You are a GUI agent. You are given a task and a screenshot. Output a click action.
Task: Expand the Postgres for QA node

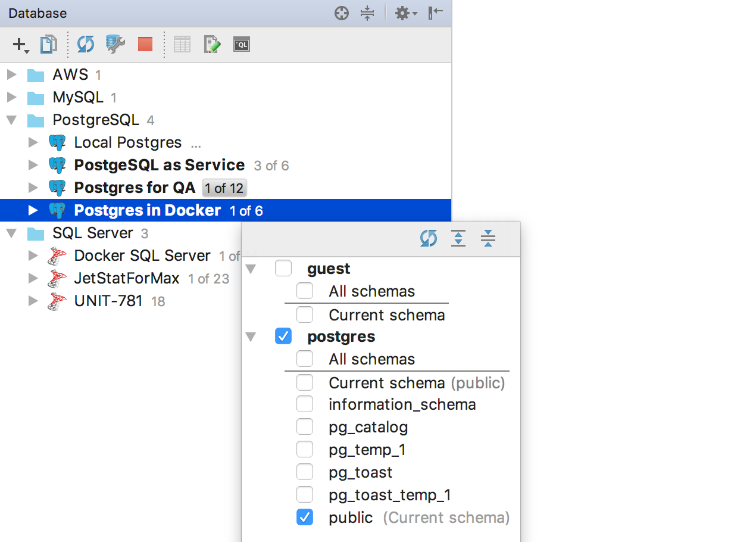click(33, 188)
